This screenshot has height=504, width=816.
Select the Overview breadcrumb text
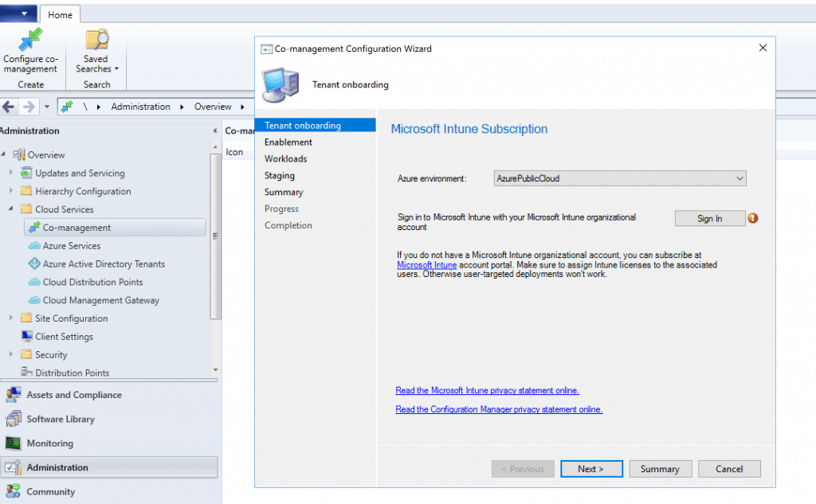tap(213, 107)
